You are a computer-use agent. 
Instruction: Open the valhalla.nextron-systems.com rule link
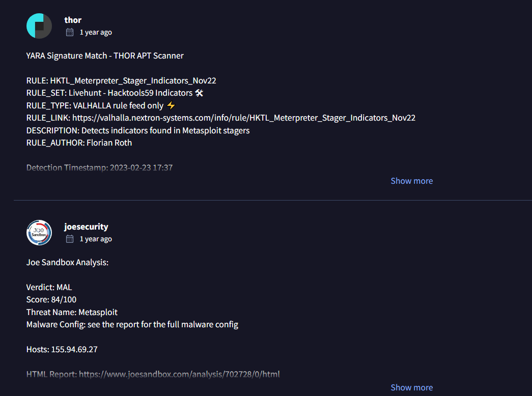(244, 118)
